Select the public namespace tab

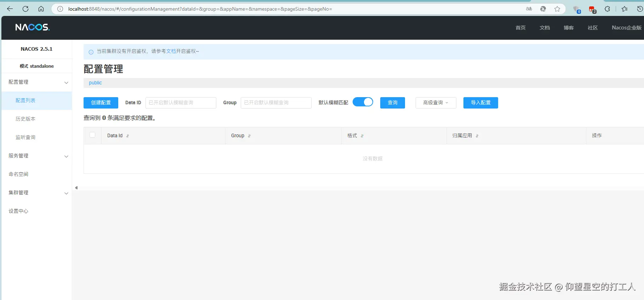[x=95, y=83]
